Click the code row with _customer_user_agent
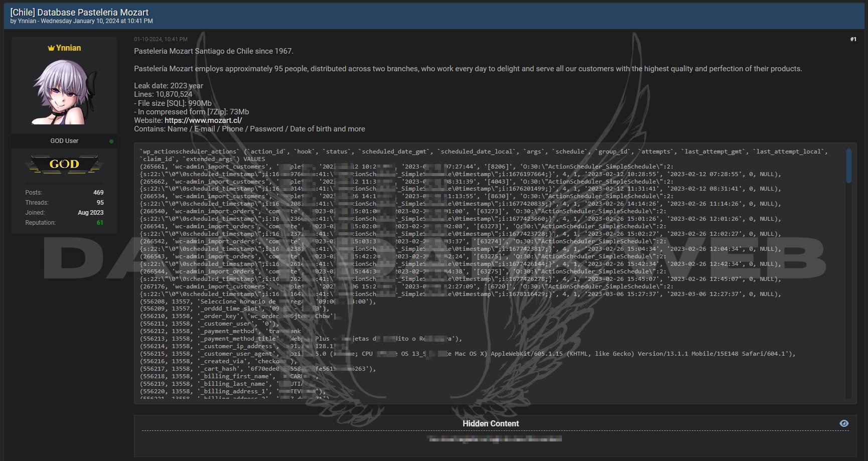Image resolution: width=868 pixels, height=461 pixels. click(468, 354)
